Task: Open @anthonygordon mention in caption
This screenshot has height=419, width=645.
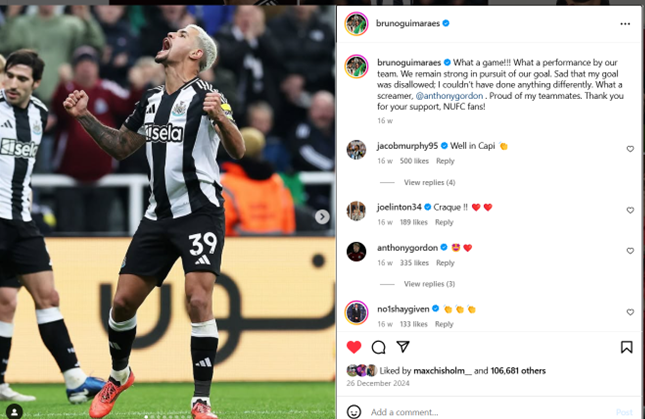Action: tap(449, 96)
